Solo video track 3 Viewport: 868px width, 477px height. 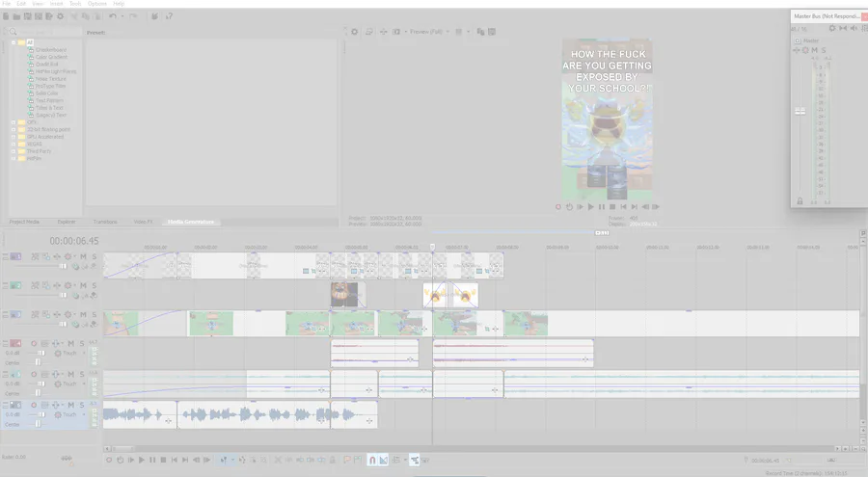click(95, 314)
